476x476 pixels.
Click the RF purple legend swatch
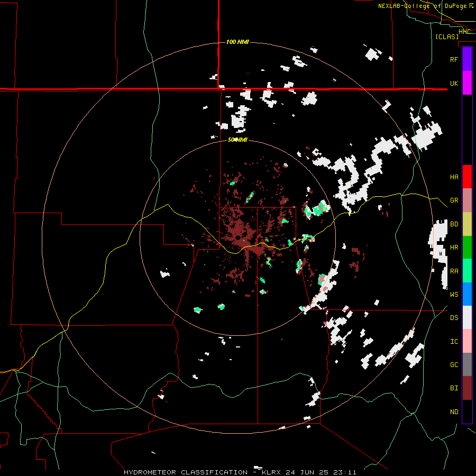click(467, 59)
